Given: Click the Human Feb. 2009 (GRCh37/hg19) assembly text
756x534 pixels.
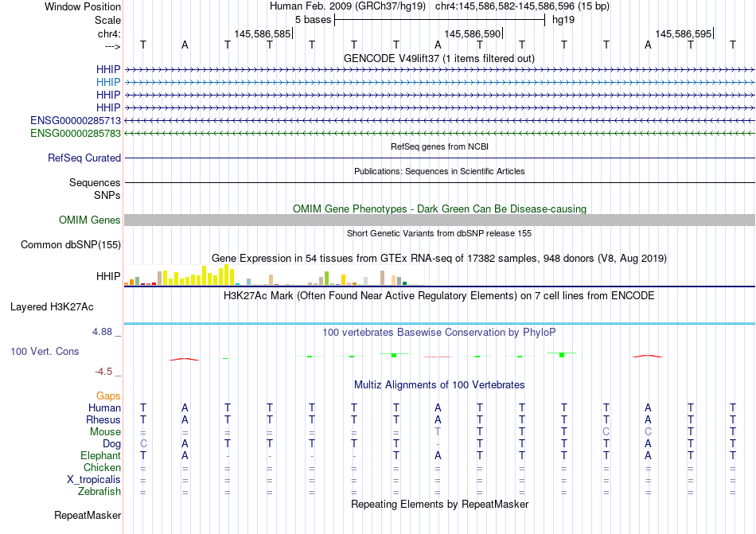Looking at the screenshot, I should coord(348,6).
